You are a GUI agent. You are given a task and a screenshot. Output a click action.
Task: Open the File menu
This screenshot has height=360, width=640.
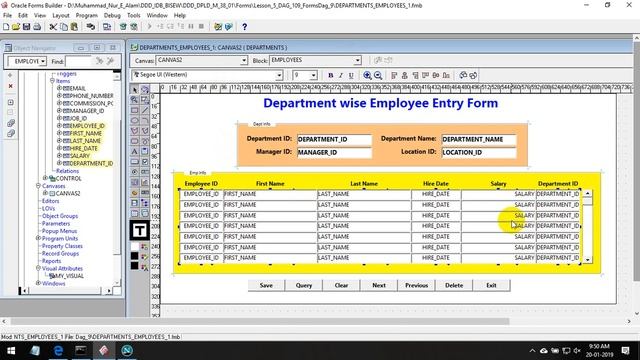pyautogui.click(x=7, y=16)
